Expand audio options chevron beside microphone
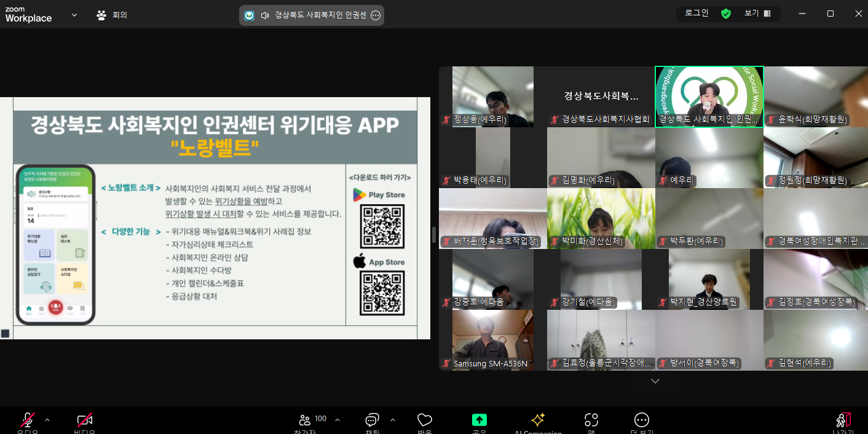Image resolution: width=868 pixels, height=434 pixels. pos(47,420)
